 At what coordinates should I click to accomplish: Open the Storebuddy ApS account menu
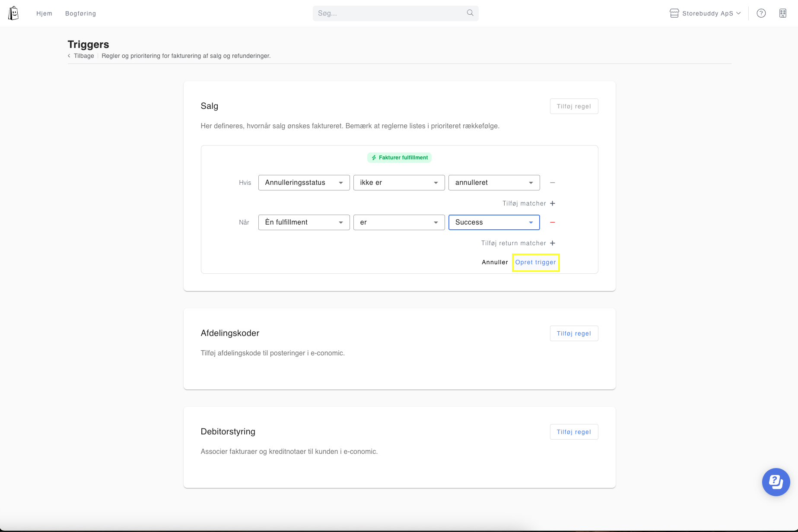[705, 13]
